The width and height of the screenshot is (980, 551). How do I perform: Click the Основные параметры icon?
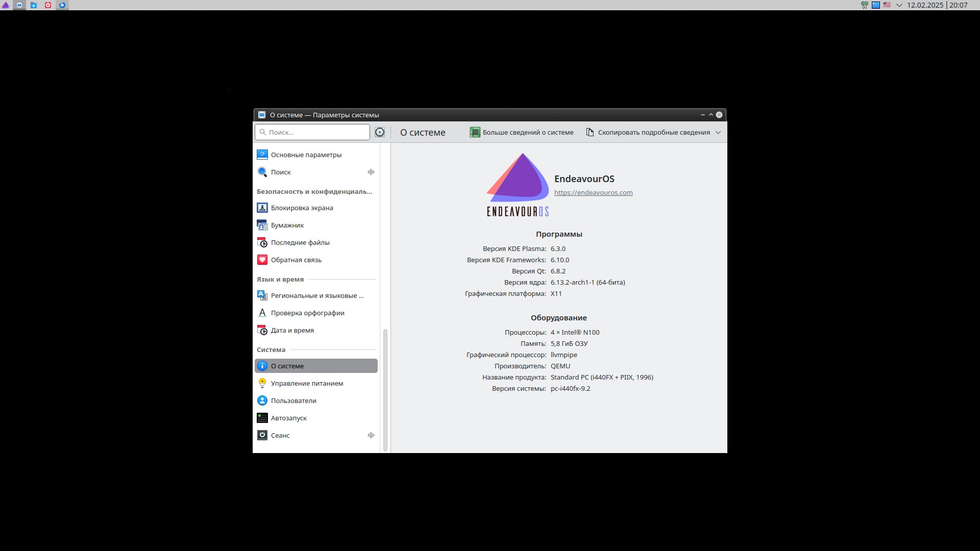pos(262,155)
